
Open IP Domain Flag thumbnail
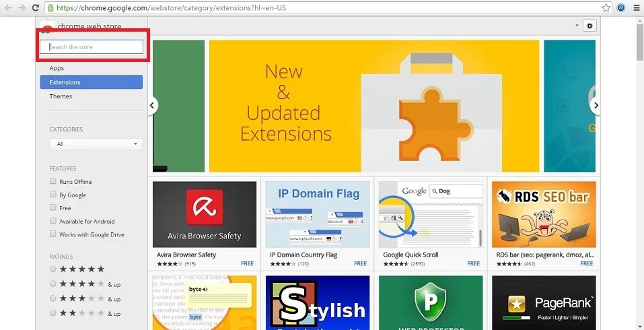318,215
